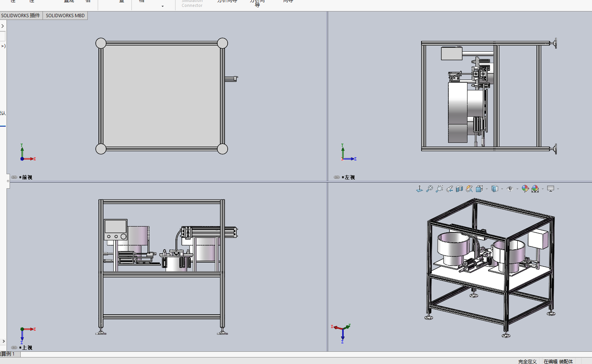
Task: Click the Display Style cube icon
Action: 495,189
